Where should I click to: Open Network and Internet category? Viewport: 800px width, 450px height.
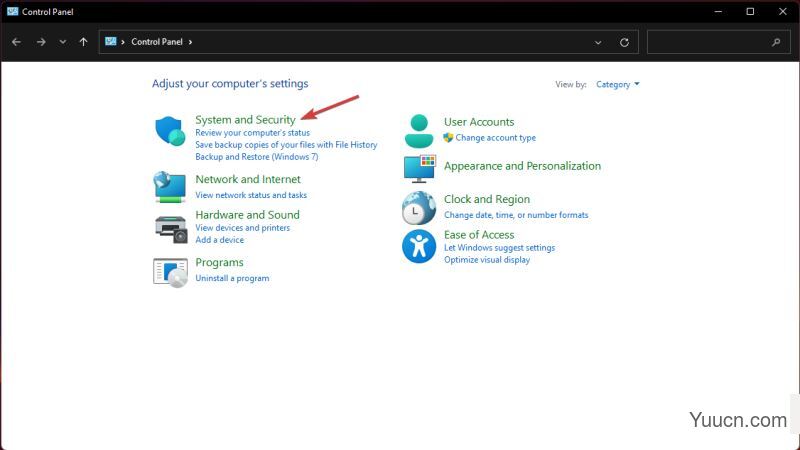(248, 179)
